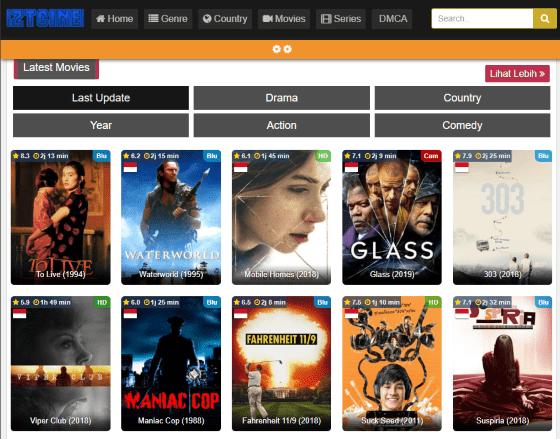Viewport: 560px width, 439px height.
Task: Click the Indonesia flag on SuckSeed
Action: [351, 314]
